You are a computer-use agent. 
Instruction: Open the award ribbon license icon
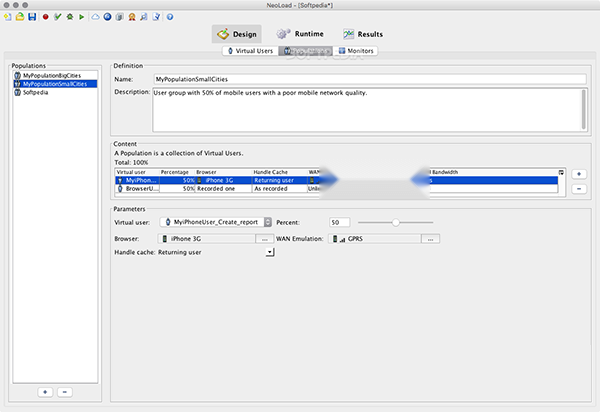[132, 17]
